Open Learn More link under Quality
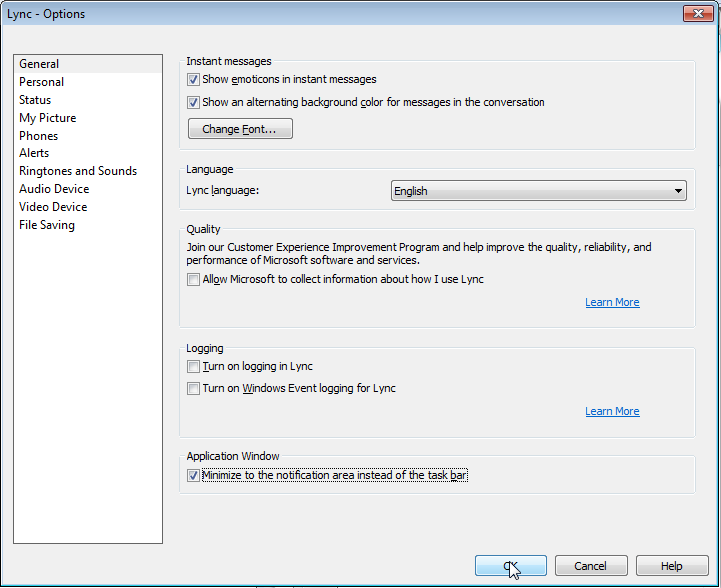This screenshot has width=721, height=588. [x=612, y=302]
